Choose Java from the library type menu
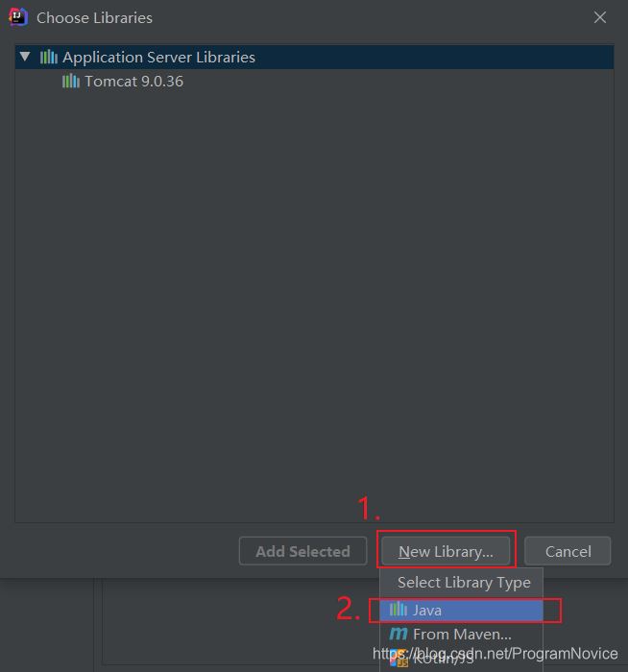This screenshot has height=672, width=628. [427, 610]
